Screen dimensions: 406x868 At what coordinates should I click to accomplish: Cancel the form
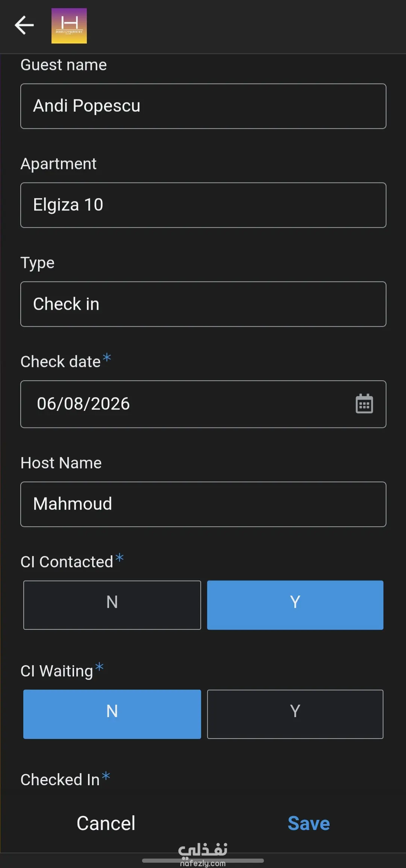[106, 823]
